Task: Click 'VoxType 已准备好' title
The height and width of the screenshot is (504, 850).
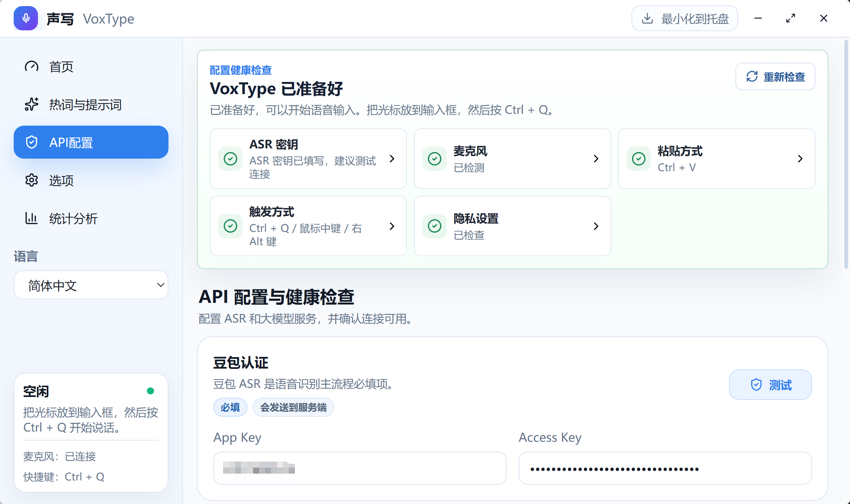Action: pyautogui.click(x=276, y=89)
